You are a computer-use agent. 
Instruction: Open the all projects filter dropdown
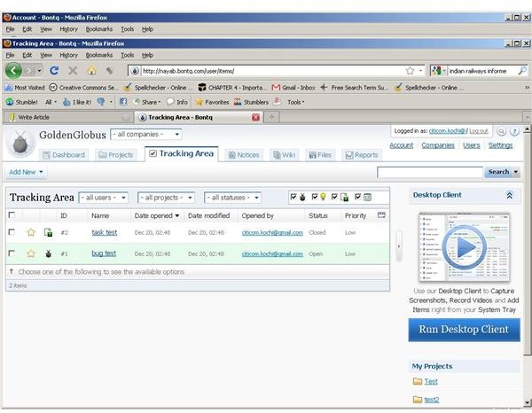click(x=167, y=198)
